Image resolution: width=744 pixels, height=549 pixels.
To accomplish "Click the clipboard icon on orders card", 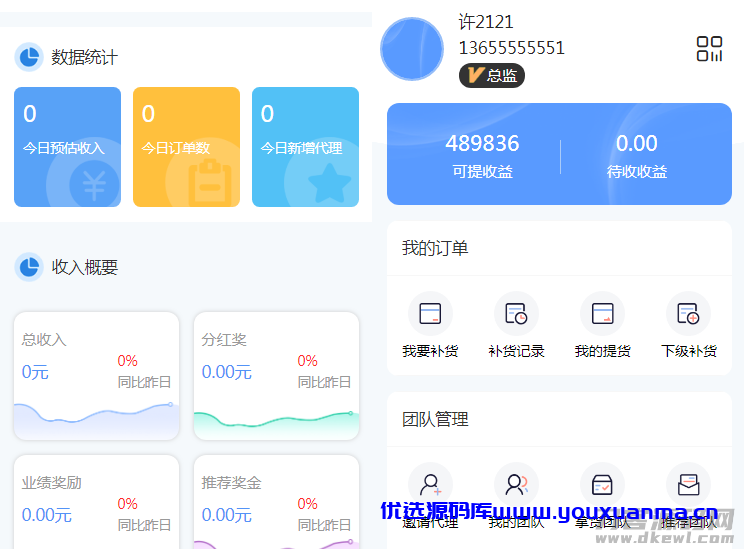I will coord(210,183).
